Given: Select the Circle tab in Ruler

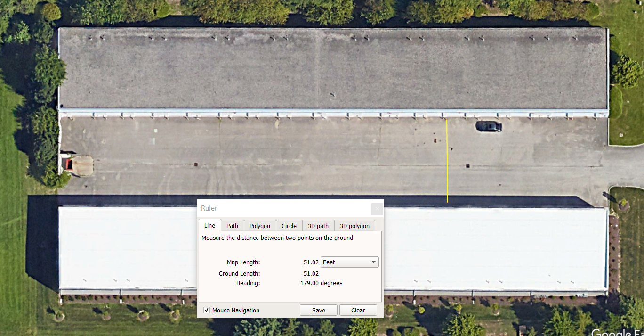Looking at the screenshot, I should (289, 226).
